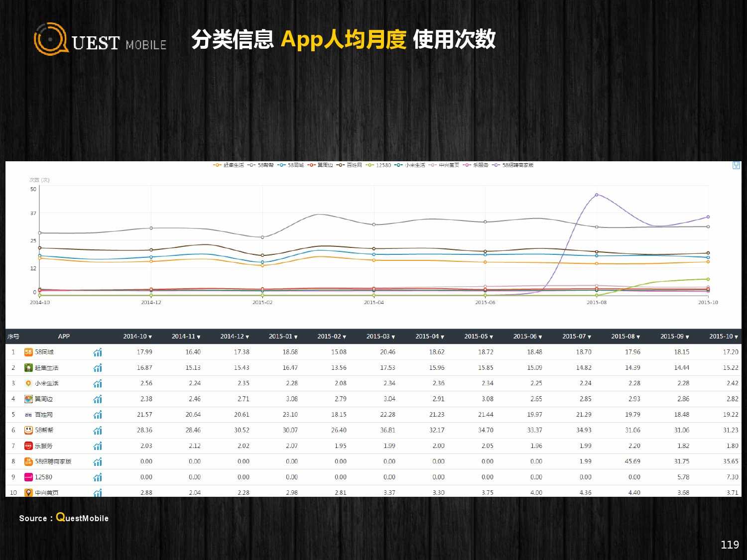Toggle 百姓网 series in chart legend
The image size is (747, 560).
point(349,165)
